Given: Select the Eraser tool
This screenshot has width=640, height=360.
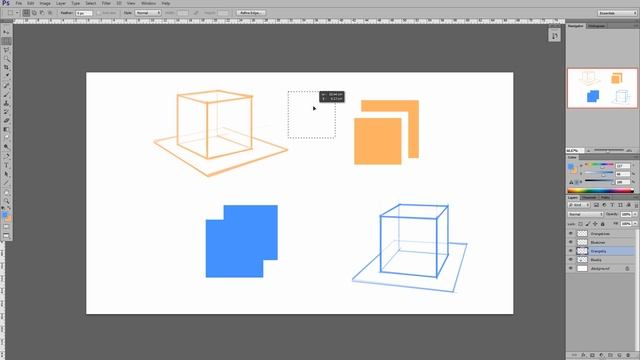Looking at the screenshot, I should tap(6, 121).
